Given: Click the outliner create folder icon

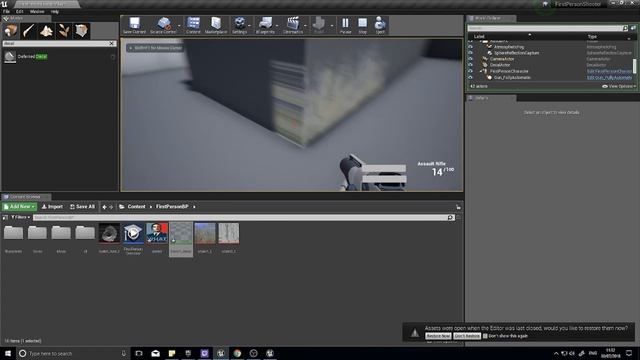Looking at the screenshot, I should [x=633, y=28].
